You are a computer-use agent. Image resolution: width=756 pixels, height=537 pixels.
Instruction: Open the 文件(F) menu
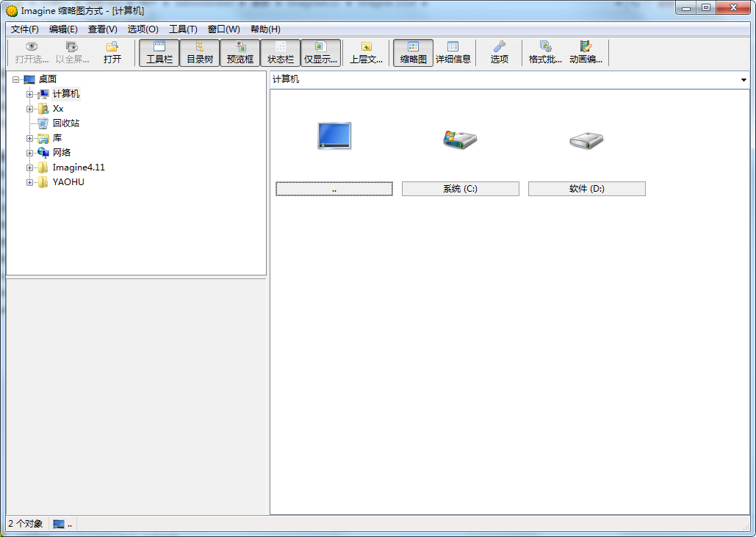click(x=25, y=29)
